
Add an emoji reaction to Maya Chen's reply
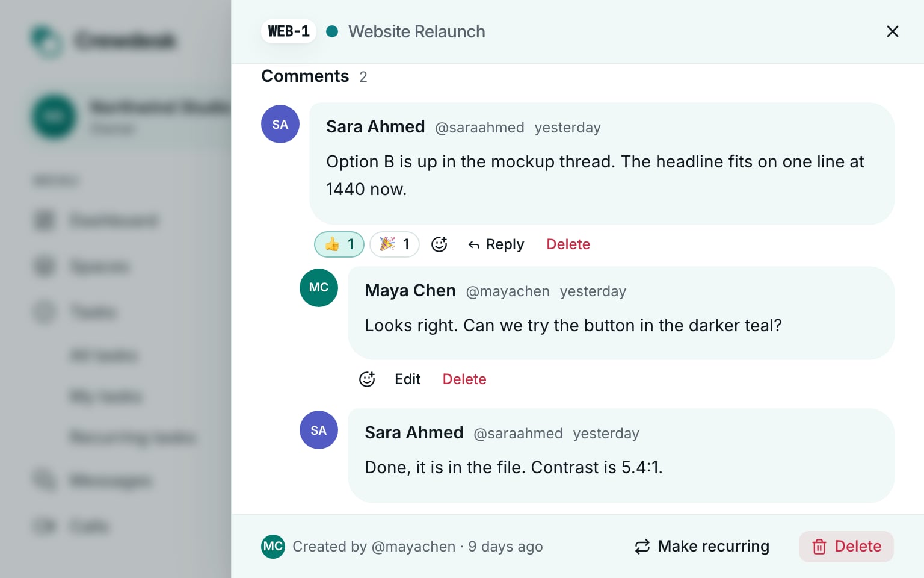pyautogui.click(x=367, y=379)
